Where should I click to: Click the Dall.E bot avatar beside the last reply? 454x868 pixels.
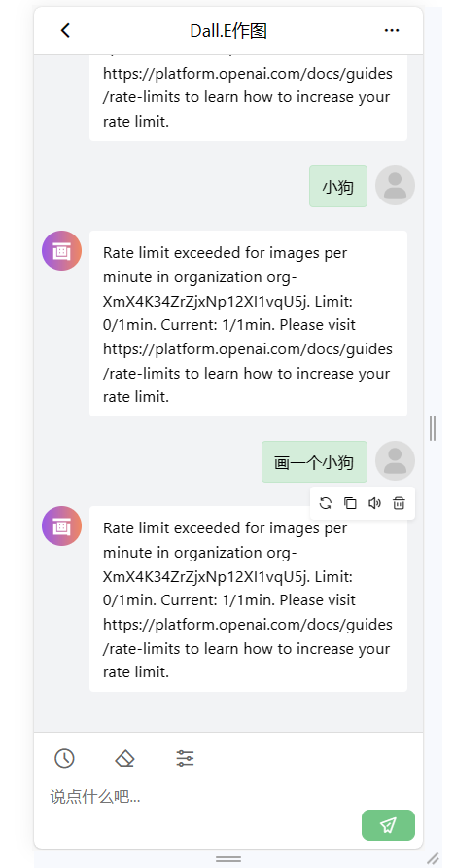(x=62, y=525)
